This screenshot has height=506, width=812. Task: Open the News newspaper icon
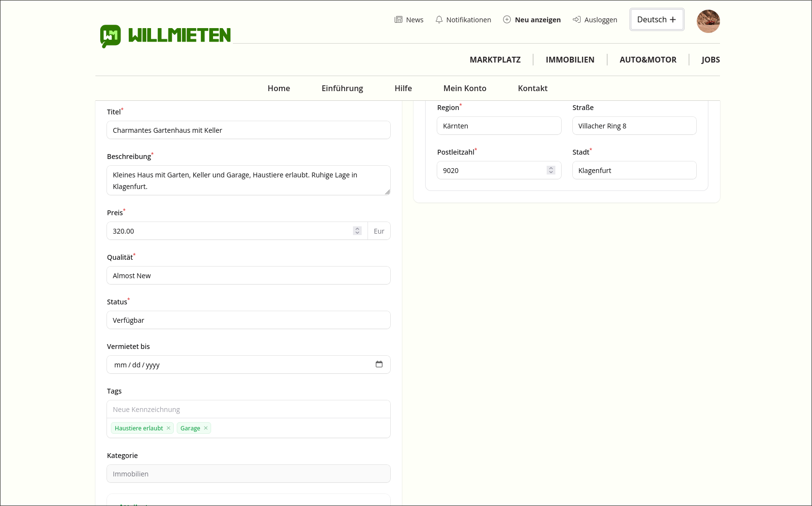(x=398, y=20)
